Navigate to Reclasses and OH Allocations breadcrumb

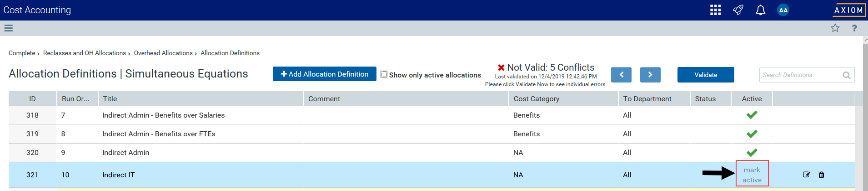coord(85,53)
